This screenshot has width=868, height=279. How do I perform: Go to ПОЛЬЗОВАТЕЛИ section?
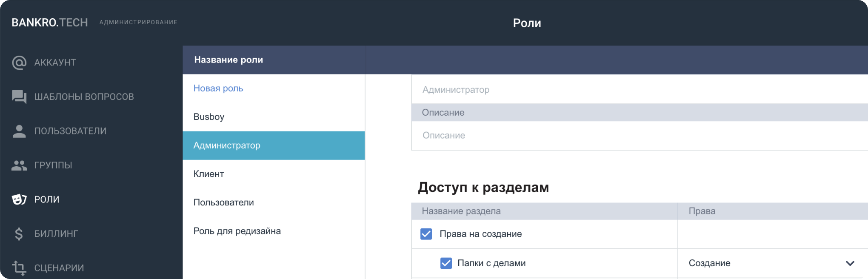click(70, 131)
